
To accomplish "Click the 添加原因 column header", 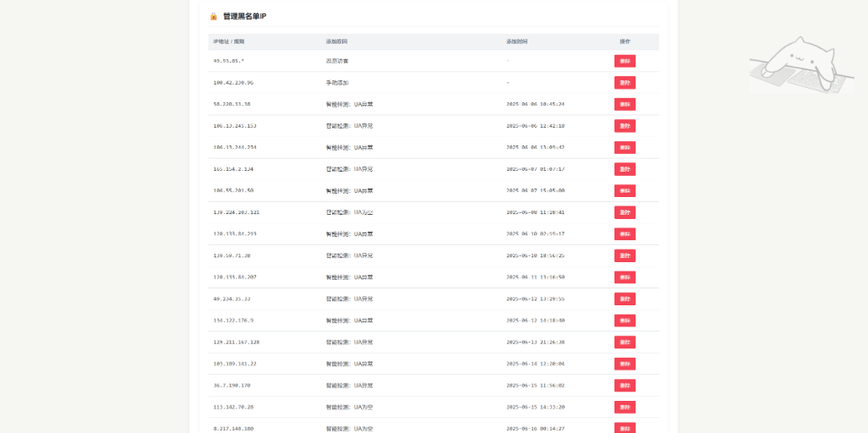I will [336, 41].
